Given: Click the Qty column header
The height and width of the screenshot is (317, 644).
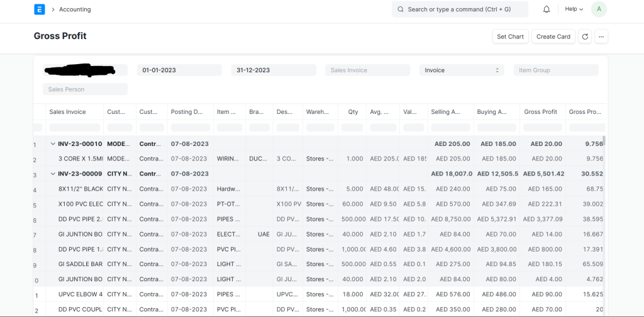Looking at the screenshot, I should click(352, 112).
